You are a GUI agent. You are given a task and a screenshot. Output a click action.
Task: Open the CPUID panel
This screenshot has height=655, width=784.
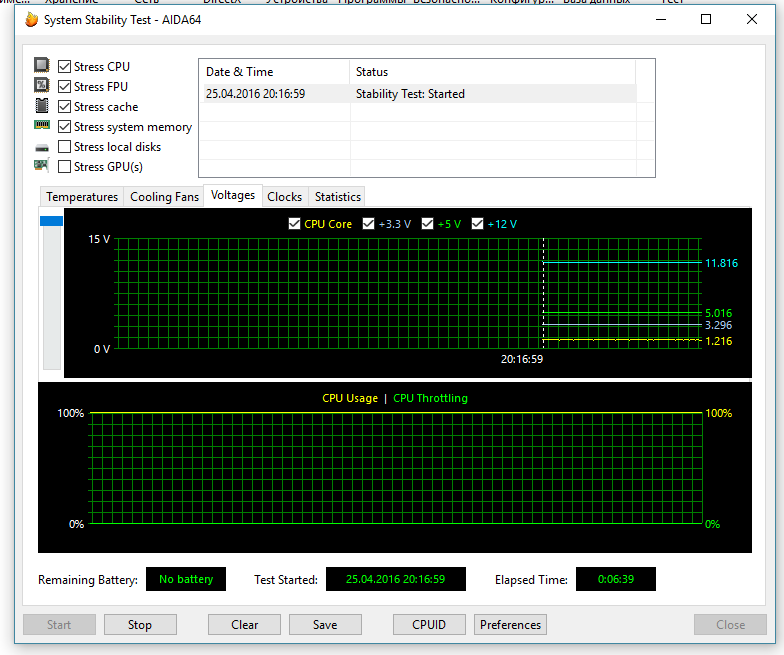(429, 624)
